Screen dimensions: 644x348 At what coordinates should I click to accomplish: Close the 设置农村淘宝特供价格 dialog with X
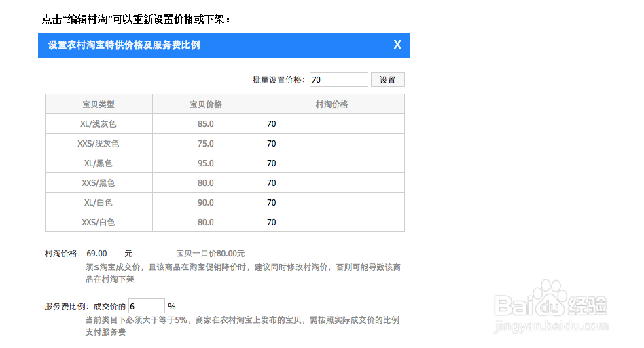pos(397,45)
